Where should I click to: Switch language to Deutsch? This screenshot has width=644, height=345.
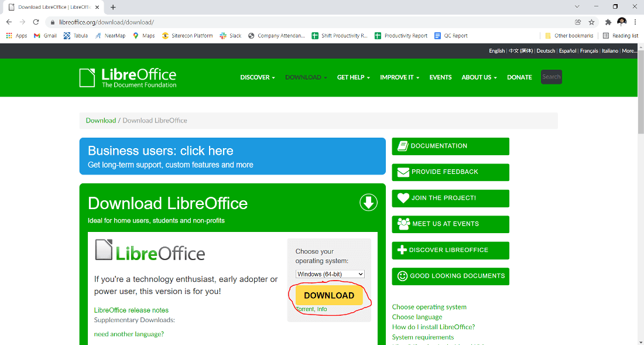click(546, 51)
